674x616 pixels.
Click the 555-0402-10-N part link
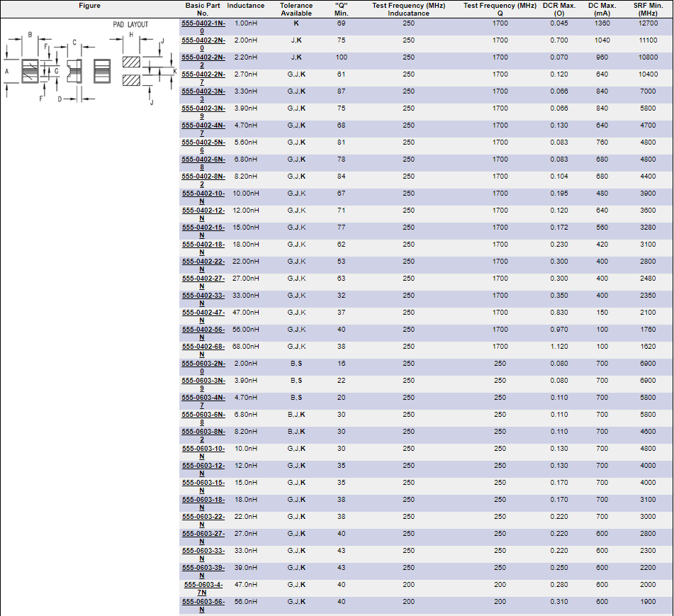pos(203,194)
